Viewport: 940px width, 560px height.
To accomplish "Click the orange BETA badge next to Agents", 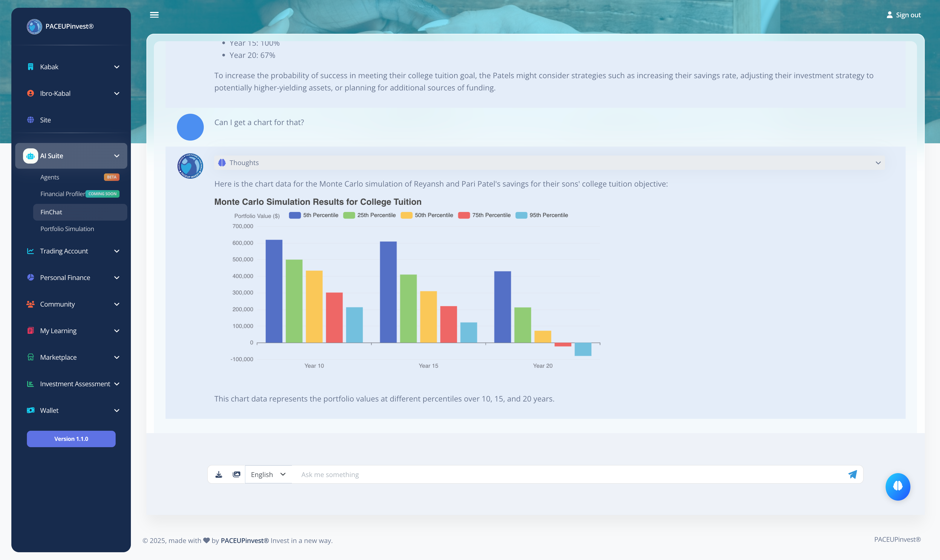I will point(111,177).
